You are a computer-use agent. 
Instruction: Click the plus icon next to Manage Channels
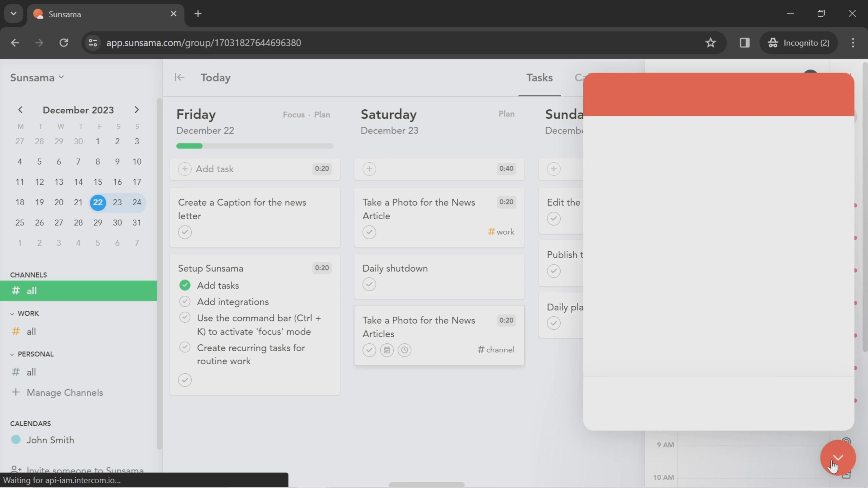pyautogui.click(x=16, y=392)
